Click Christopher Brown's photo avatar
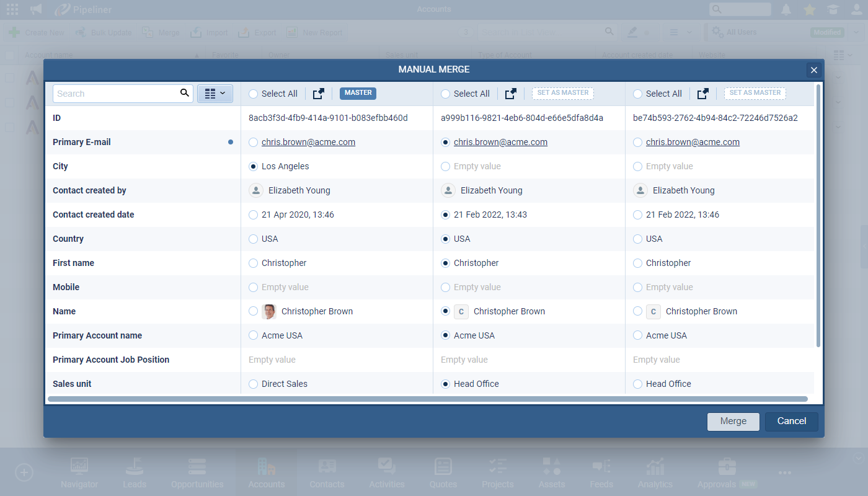 click(x=269, y=311)
